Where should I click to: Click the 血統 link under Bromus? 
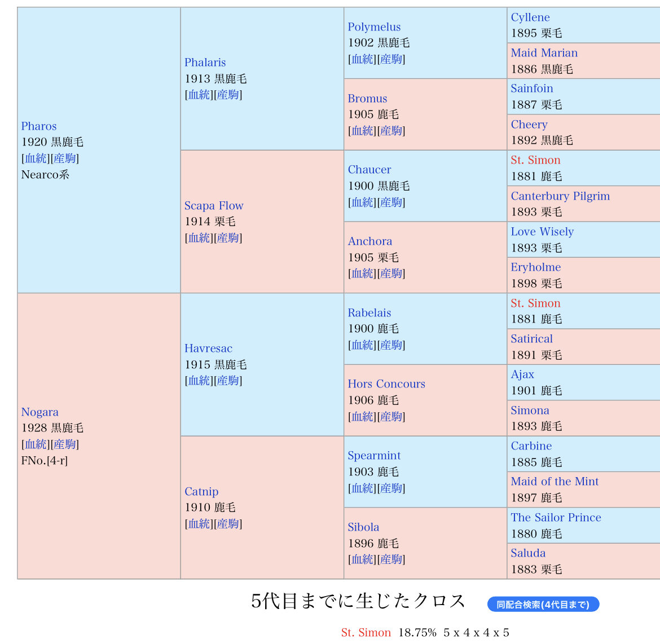click(x=362, y=131)
